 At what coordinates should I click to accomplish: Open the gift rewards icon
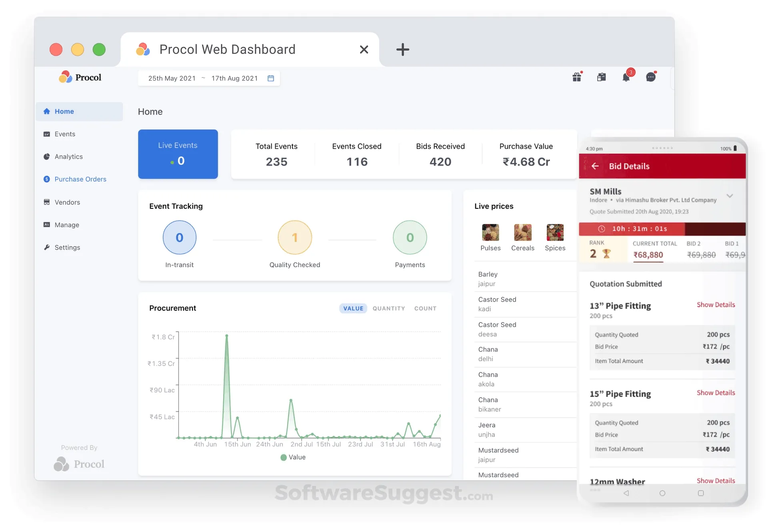(576, 77)
